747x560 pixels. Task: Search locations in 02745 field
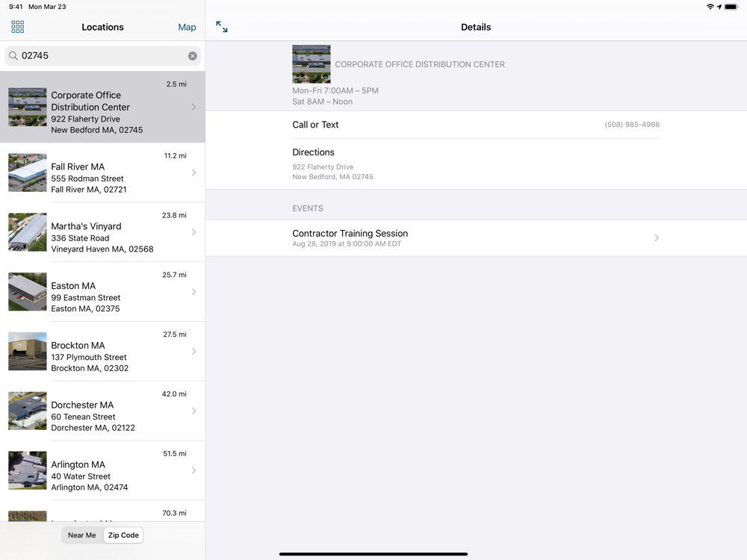102,56
